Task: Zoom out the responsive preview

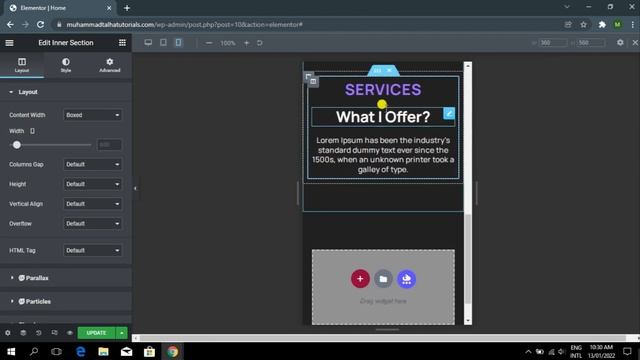Action: coord(209,43)
